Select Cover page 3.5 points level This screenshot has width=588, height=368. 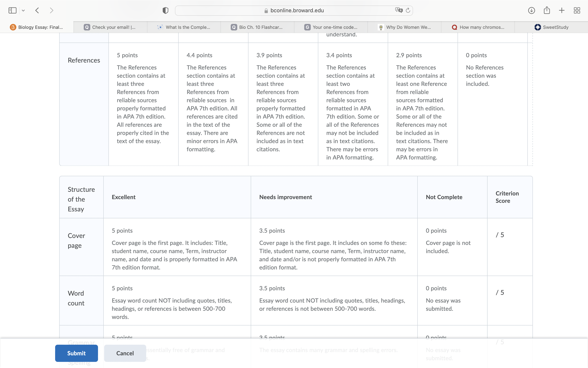[x=334, y=247]
